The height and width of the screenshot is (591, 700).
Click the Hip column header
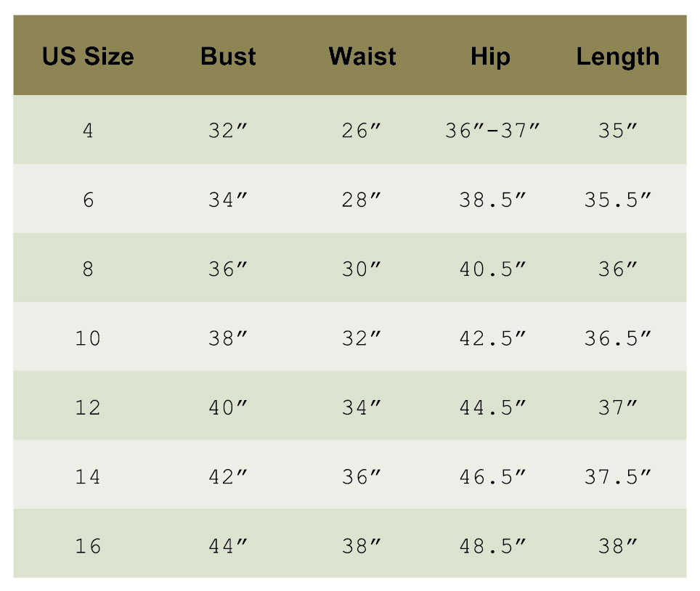pyautogui.click(x=490, y=57)
